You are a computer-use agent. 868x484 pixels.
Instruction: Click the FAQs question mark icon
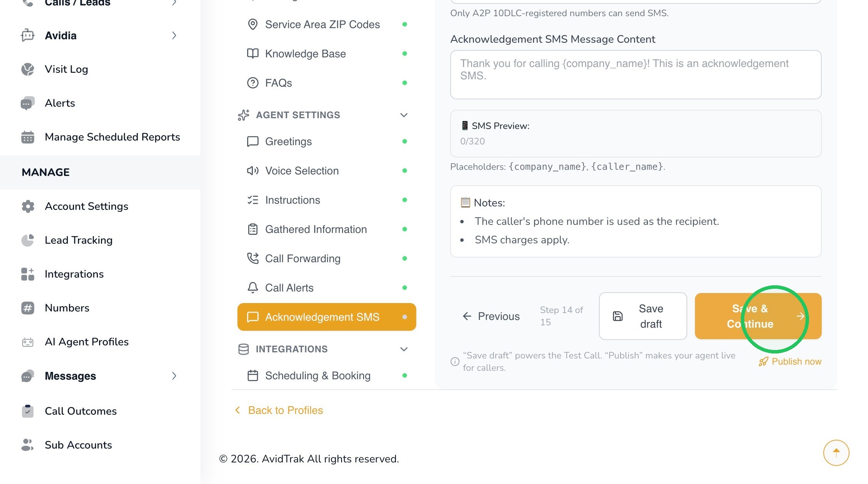click(252, 83)
